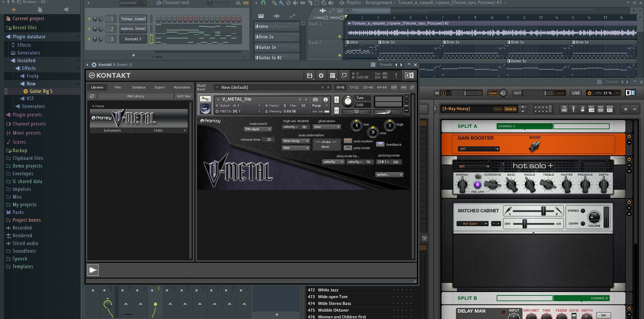Toggle Guitar Rig power button next to CPU
Image resolution: width=644 pixels, height=319 pixels.
tap(589, 93)
